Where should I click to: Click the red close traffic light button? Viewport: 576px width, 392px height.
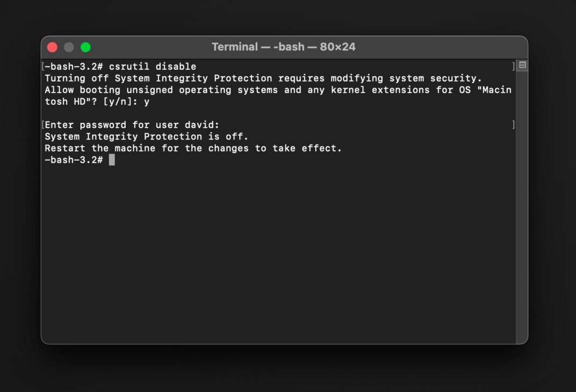[x=52, y=47]
